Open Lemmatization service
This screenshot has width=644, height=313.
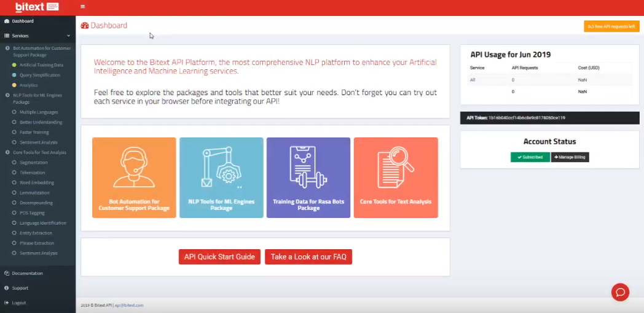(34, 193)
